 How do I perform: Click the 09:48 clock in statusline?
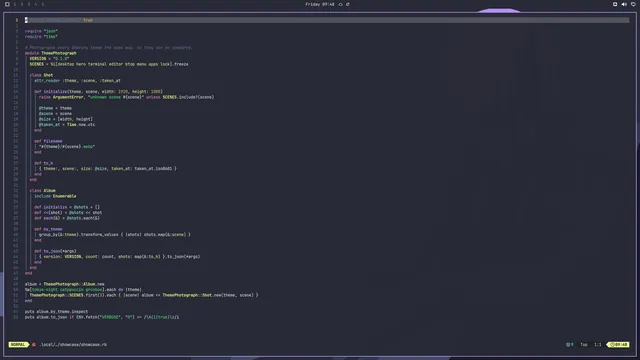619,344
